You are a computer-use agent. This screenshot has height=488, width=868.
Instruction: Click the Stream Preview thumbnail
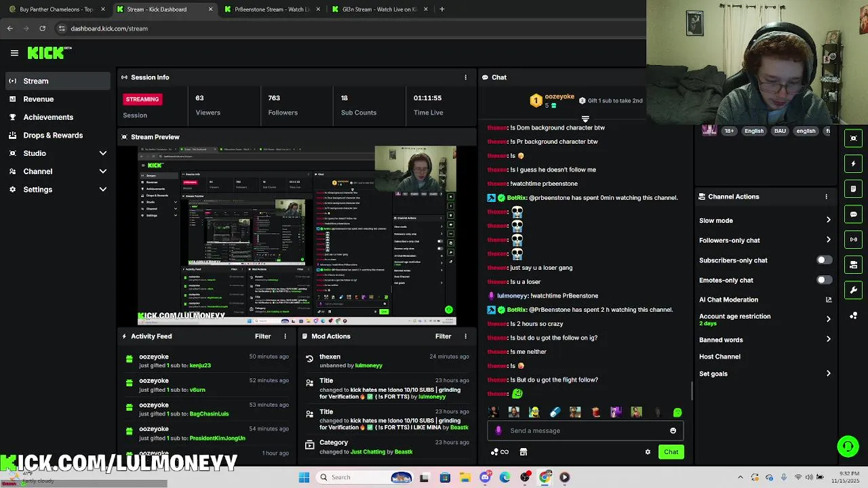pos(297,236)
